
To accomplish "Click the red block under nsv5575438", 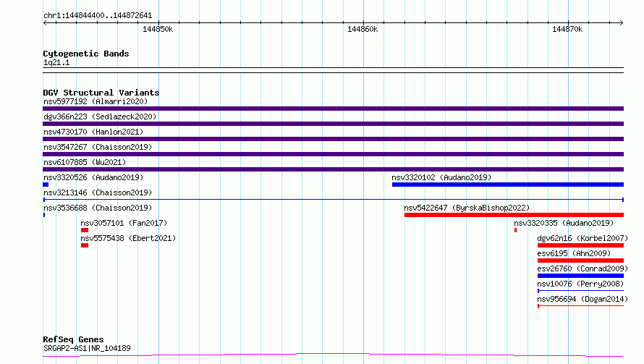I will 85,245.
